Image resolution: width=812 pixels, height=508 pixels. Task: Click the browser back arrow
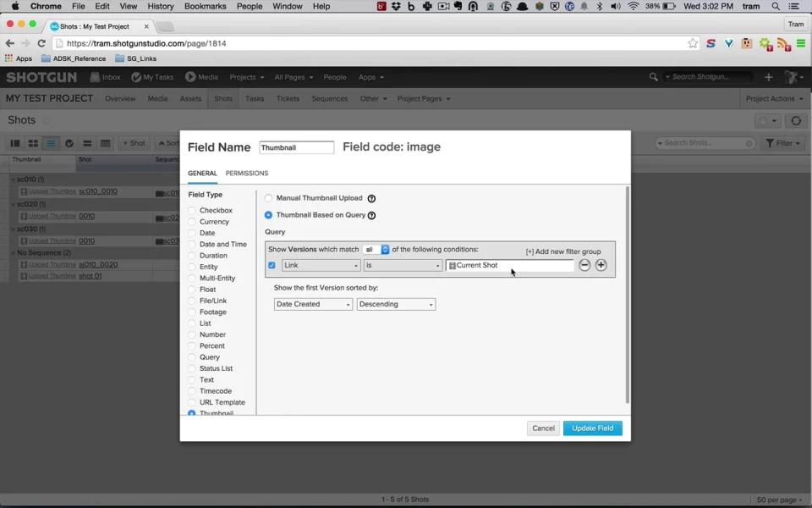(x=10, y=43)
